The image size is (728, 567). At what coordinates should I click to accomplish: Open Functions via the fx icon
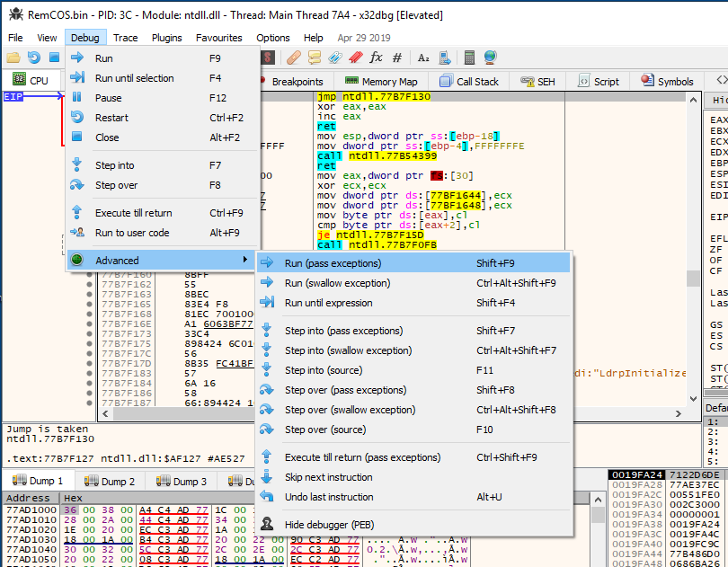376,58
